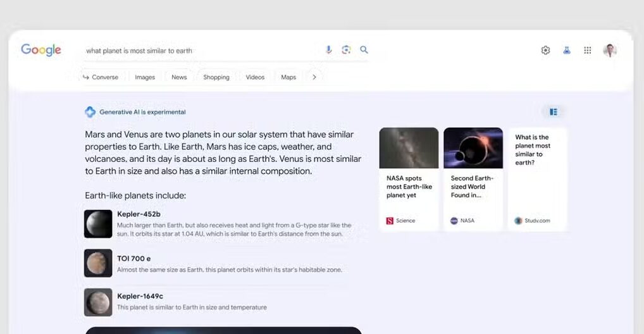Viewport: 644px width, 334px height.
Task: Open Search Labs flask icon
Action: pyautogui.click(x=567, y=51)
